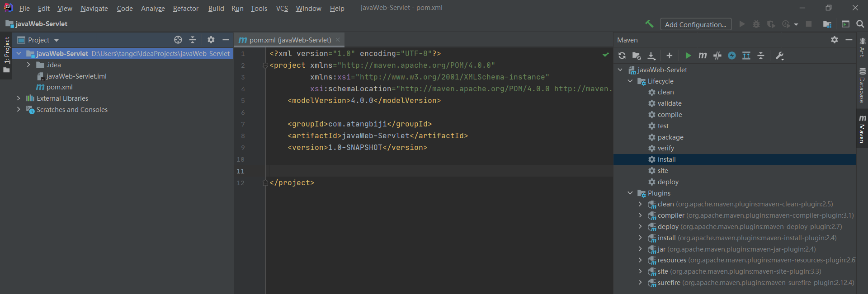Click the artifactId line in editor
868x294 pixels.
tap(377, 135)
